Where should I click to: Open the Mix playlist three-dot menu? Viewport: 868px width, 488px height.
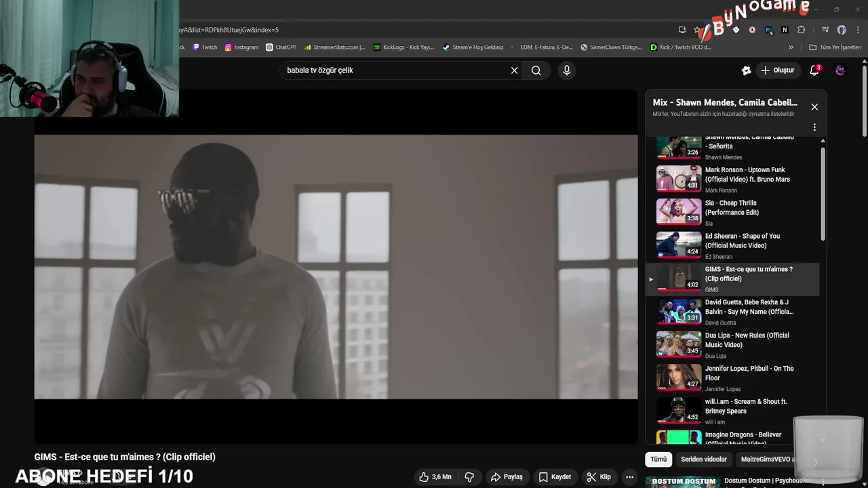point(814,127)
